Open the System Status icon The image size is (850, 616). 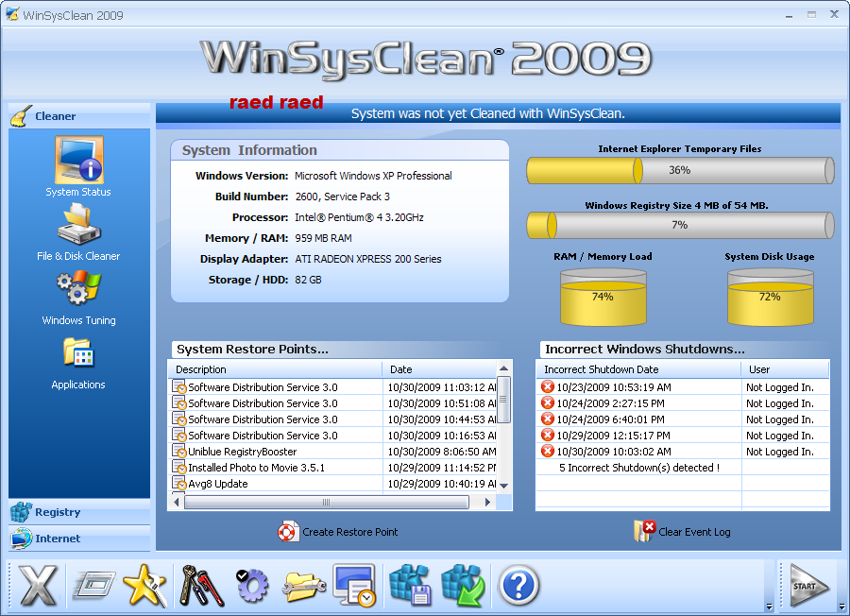click(78, 160)
